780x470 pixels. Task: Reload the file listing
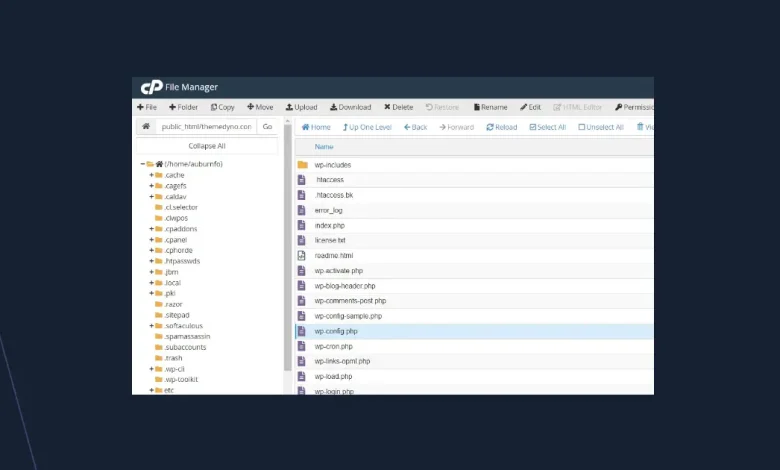tap(501, 127)
